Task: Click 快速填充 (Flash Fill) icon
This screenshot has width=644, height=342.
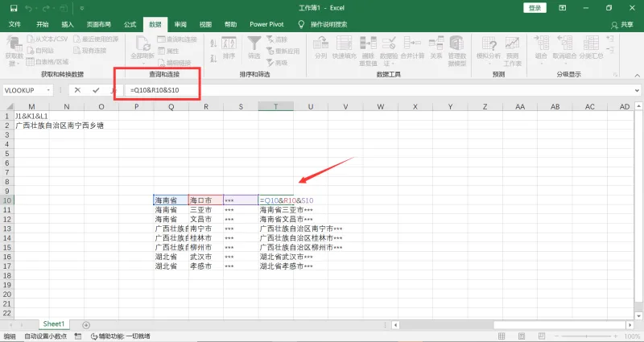Action: [x=345, y=43]
